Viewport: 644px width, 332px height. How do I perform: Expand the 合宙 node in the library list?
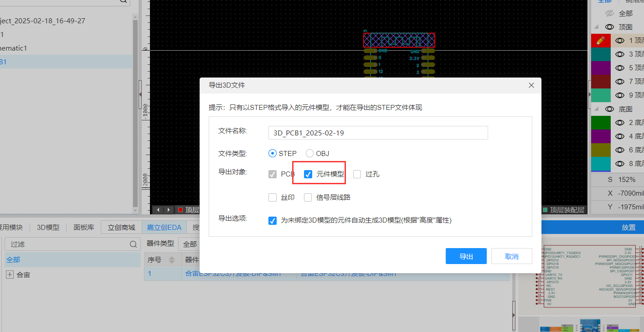coord(10,275)
